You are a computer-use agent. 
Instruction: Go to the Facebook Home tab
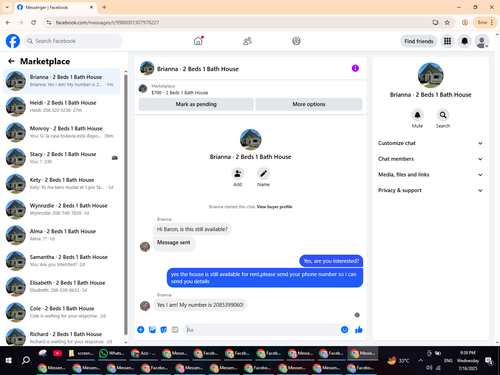pyautogui.click(x=198, y=41)
